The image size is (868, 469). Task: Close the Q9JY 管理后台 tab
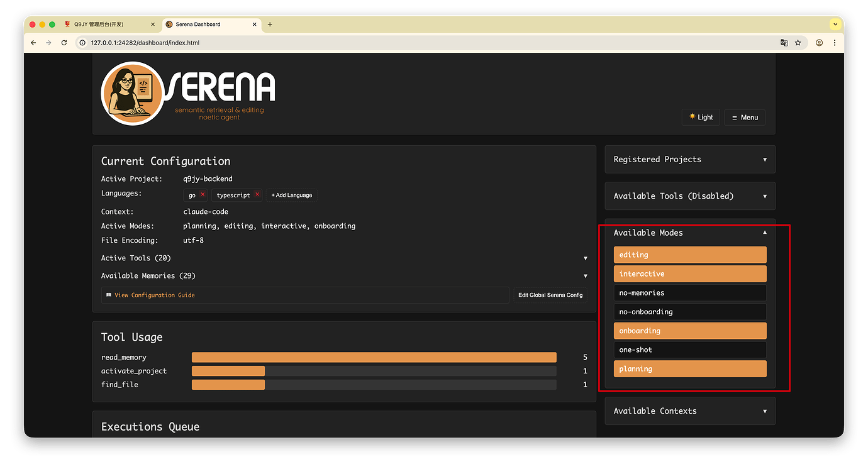pos(153,25)
